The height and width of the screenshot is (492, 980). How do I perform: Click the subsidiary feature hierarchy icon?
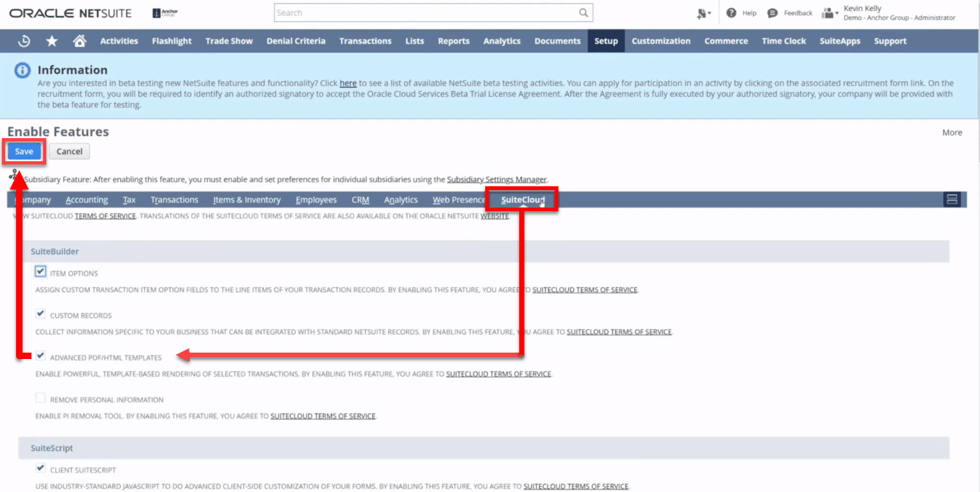13,174
